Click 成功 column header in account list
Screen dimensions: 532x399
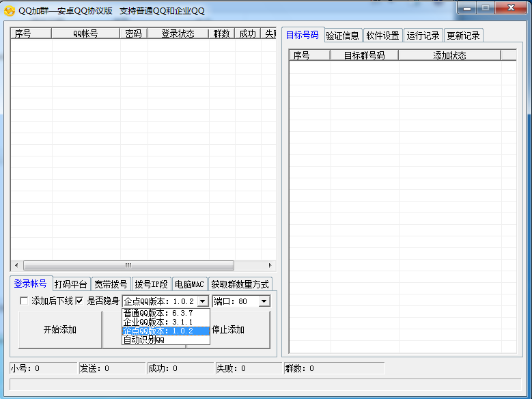248,33
